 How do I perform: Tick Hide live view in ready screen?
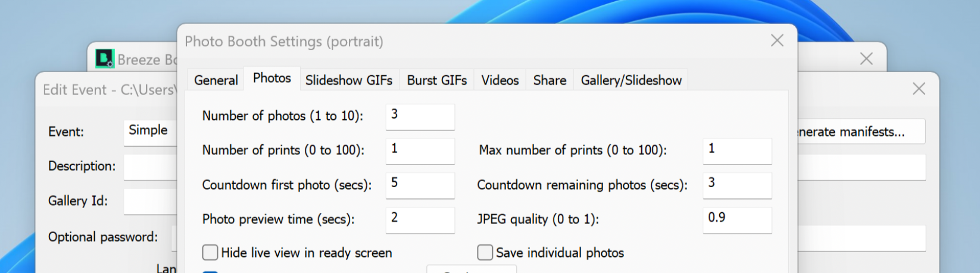pos(210,253)
